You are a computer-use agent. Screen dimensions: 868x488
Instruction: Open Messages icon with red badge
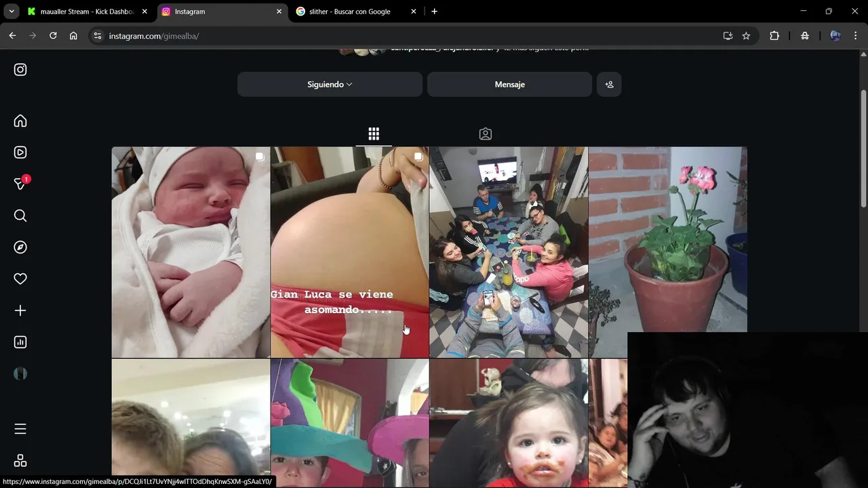pos(21,183)
